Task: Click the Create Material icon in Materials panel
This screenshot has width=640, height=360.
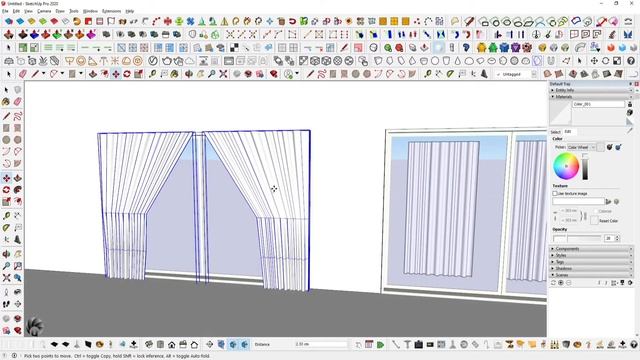Action: point(630,112)
